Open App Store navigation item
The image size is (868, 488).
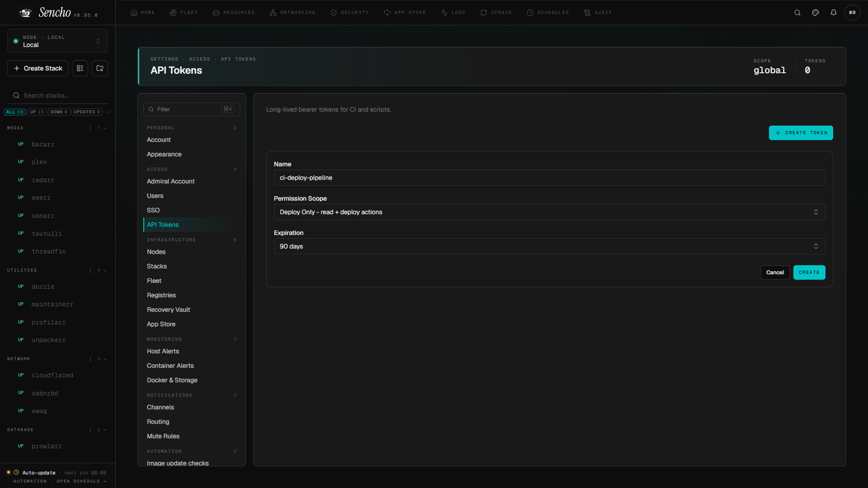(405, 13)
